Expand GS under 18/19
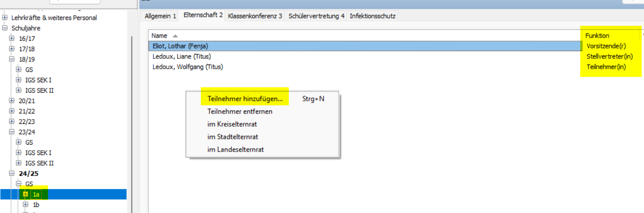Viewport: 644px width, 213px height. [x=19, y=70]
